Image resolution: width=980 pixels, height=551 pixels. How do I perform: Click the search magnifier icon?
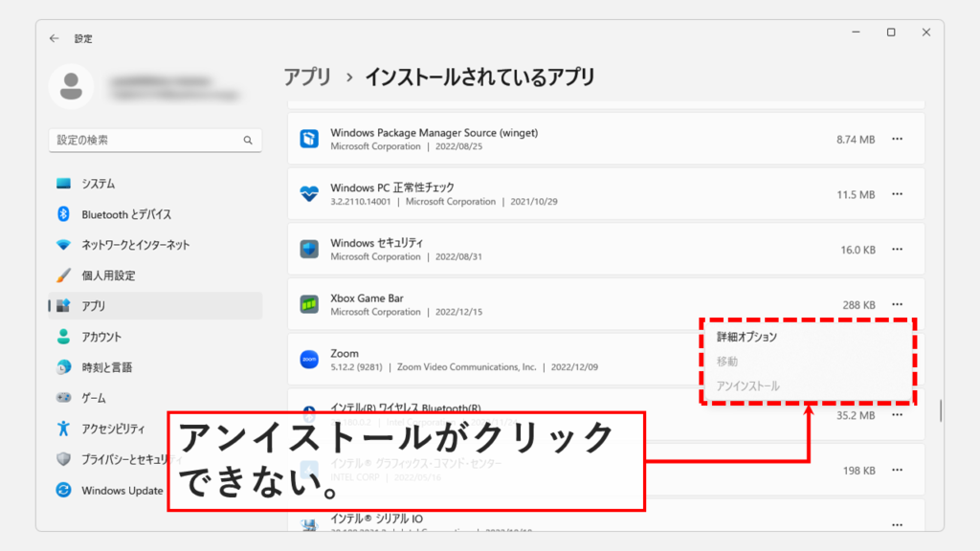click(248, 141)
